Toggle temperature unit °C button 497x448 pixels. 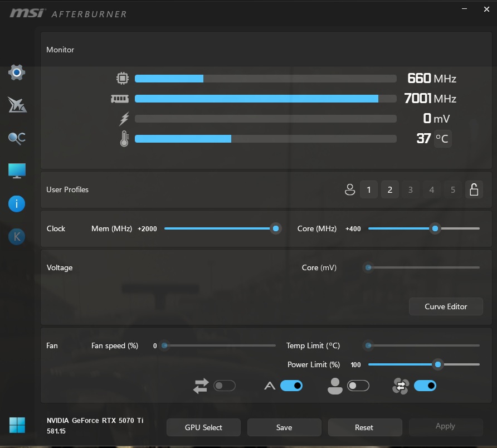(442, 139)
